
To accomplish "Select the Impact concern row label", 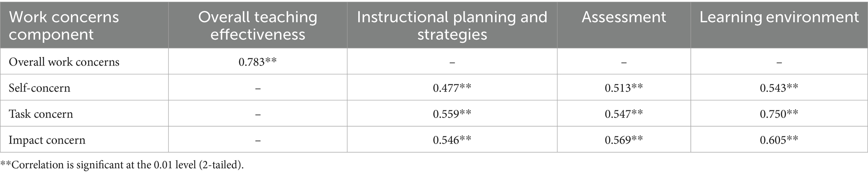I will point(47,140).
